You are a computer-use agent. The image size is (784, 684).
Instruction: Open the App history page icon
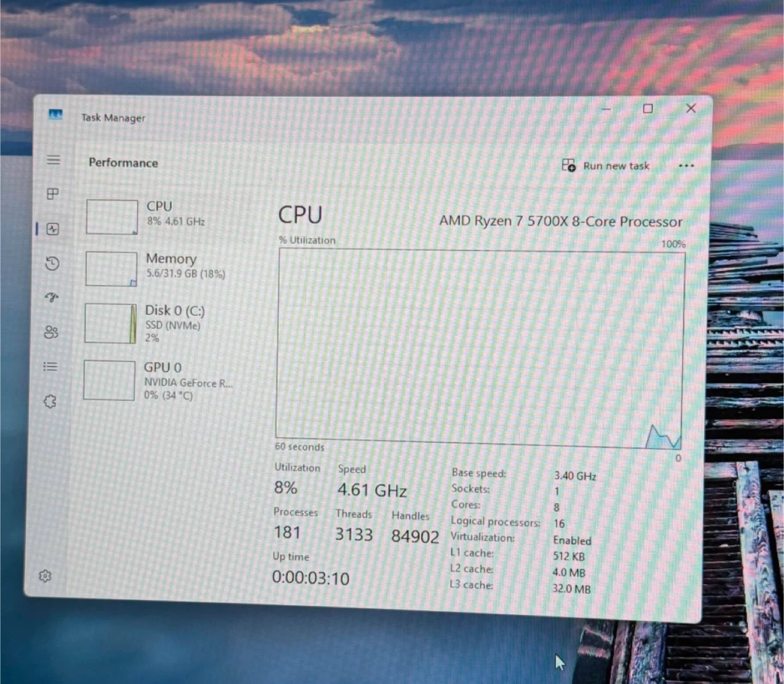click(52, 264)
